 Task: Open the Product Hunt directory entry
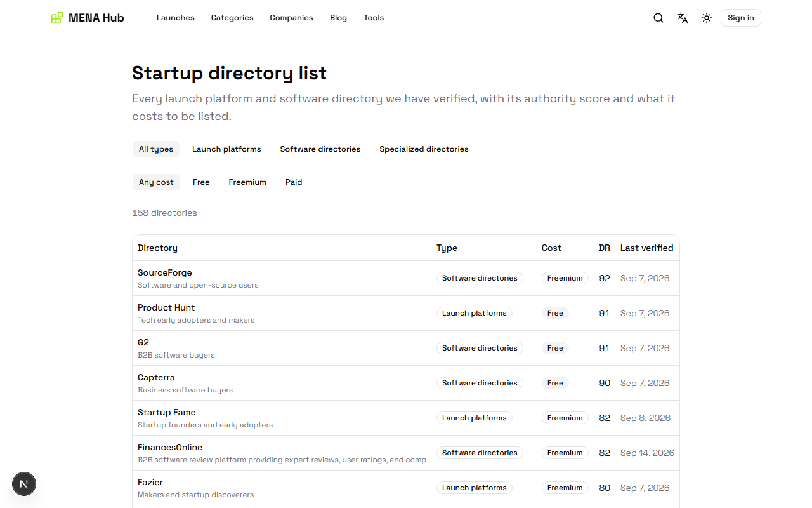coord(166,307)
